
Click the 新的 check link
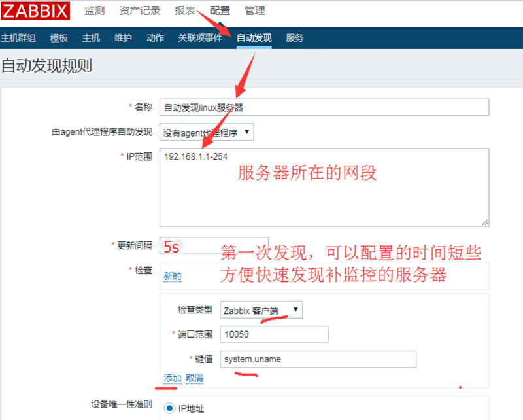pos(173,277)
